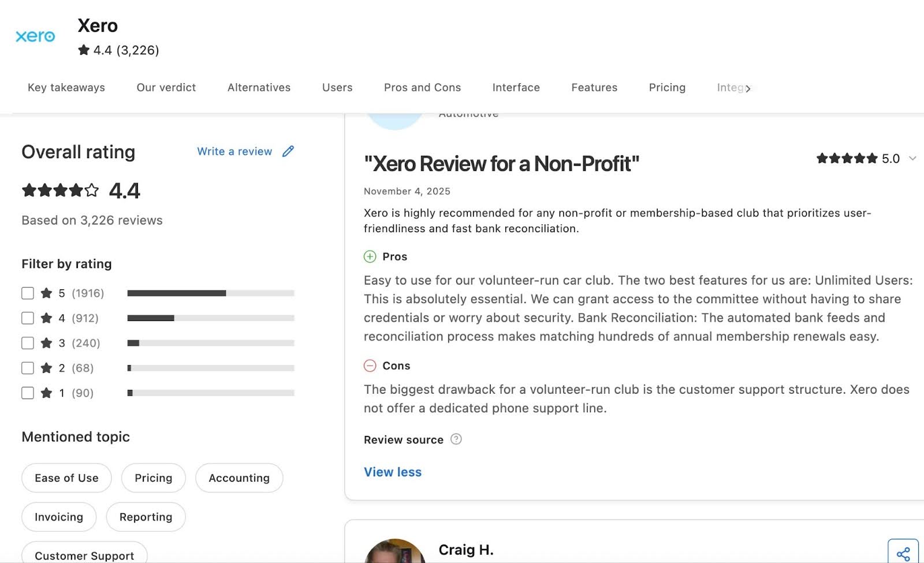924x563 pixels.
Task: Click the right chevron to reveal more nav tabs
Action: coord(748,88)
